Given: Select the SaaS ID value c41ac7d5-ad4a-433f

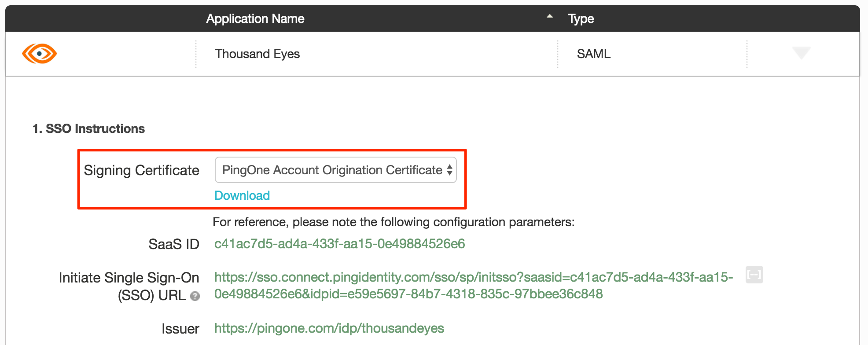Looking at the screenshot, I should pos(339,244).
